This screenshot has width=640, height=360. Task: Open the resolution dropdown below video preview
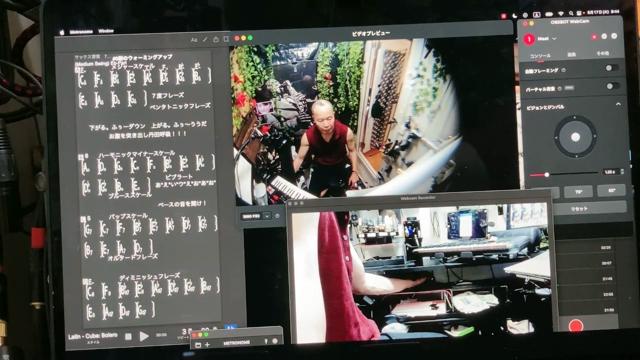click(256, 216)
